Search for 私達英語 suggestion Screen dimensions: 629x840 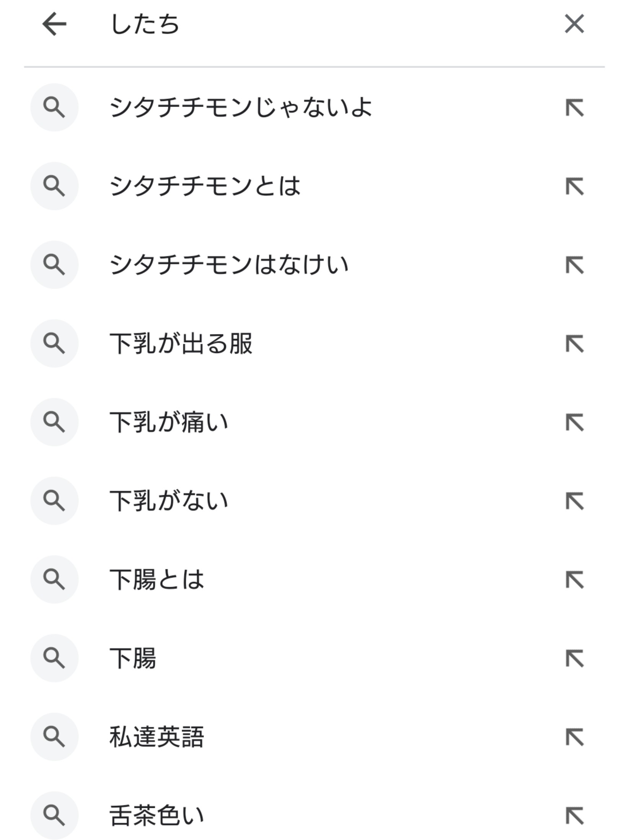coord(157,737)
